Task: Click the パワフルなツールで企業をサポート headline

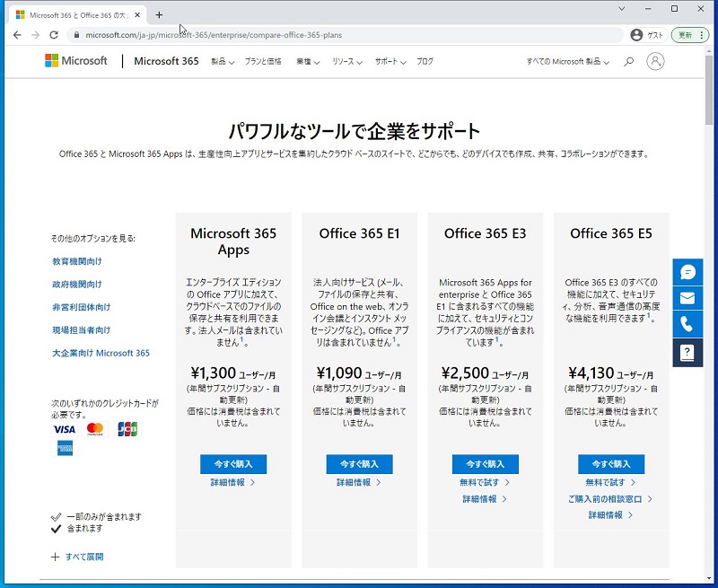Action: [354, 131]
